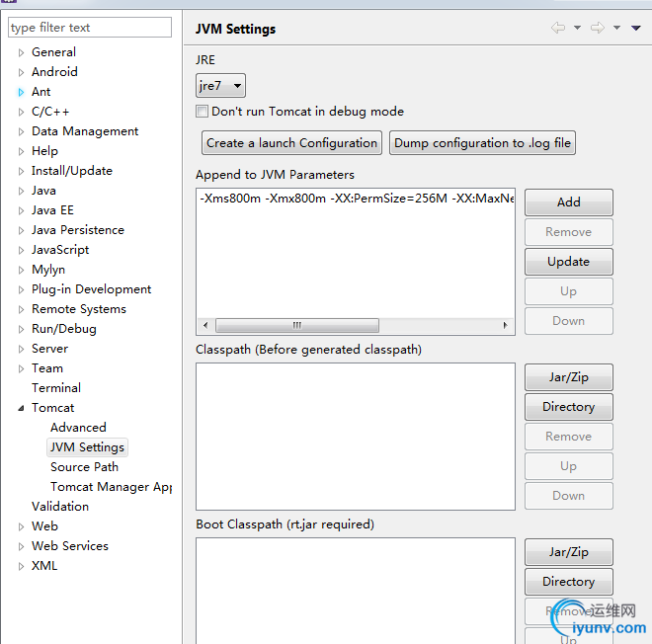Expand the Web Services tree node

tap(21, 546)
